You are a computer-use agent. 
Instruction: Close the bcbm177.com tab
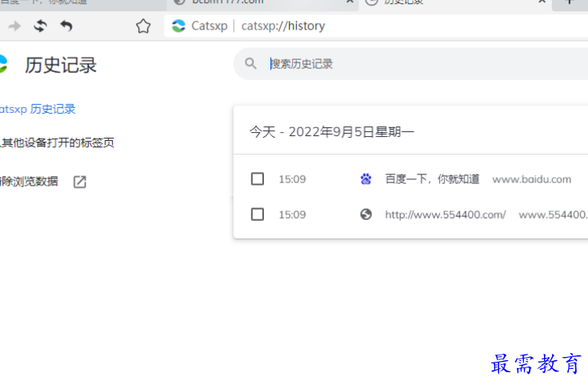pos(350,2)
